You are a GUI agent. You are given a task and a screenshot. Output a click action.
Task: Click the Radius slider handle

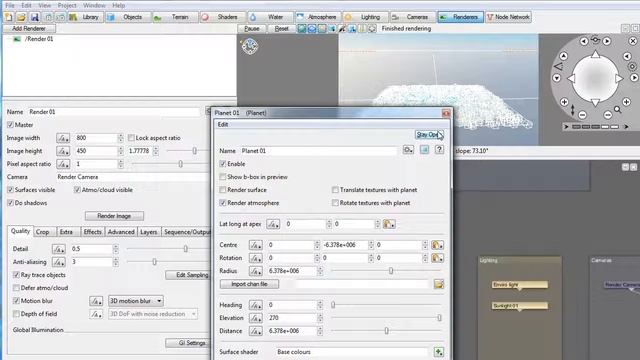click(x=391, y=271)
